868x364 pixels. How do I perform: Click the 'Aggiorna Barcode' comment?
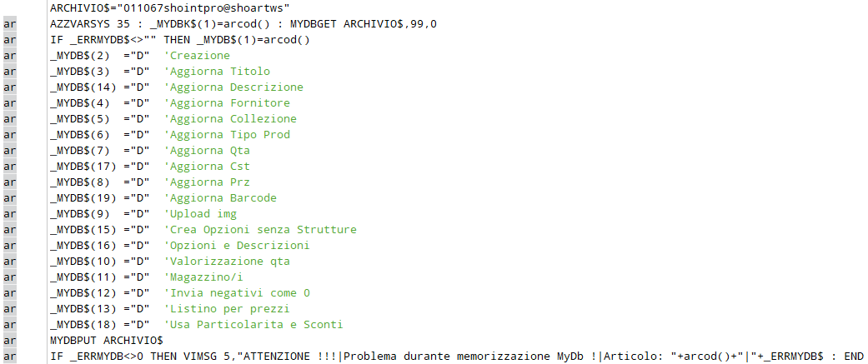pos(220,198)
